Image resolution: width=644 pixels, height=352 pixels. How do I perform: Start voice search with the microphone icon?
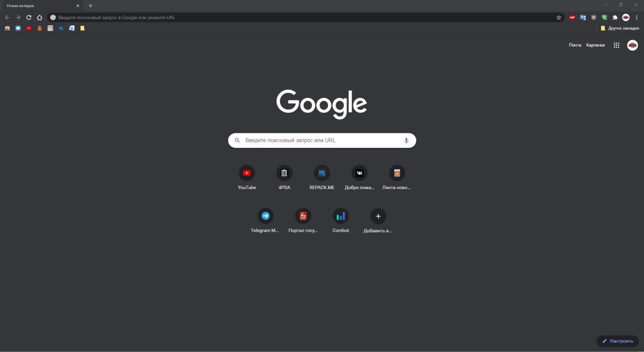(406, 140)
